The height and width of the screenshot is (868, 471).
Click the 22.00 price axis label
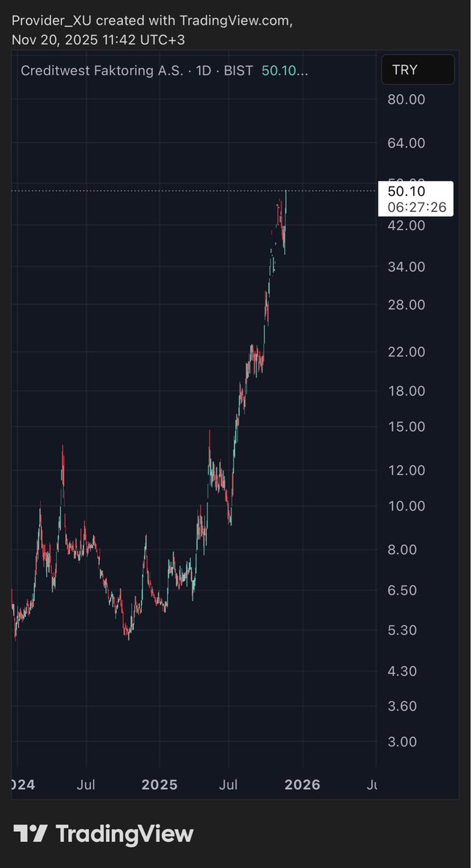(x=406, y=352)
